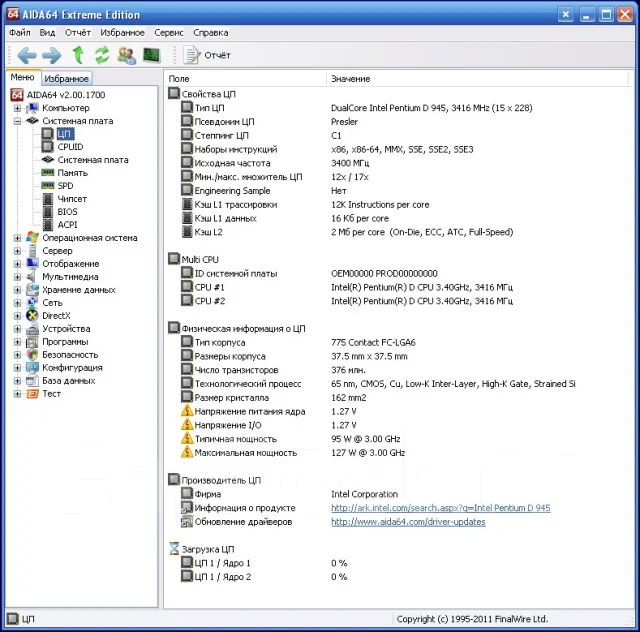Click the Программы icon in tree
Viewport: 640px width, 632px height.
[x=32, y=342]
